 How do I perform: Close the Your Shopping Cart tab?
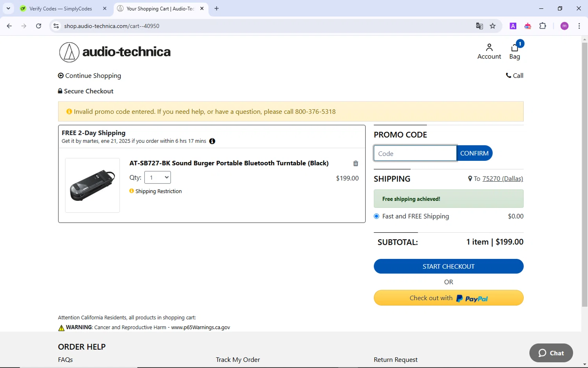coord(202,8)
